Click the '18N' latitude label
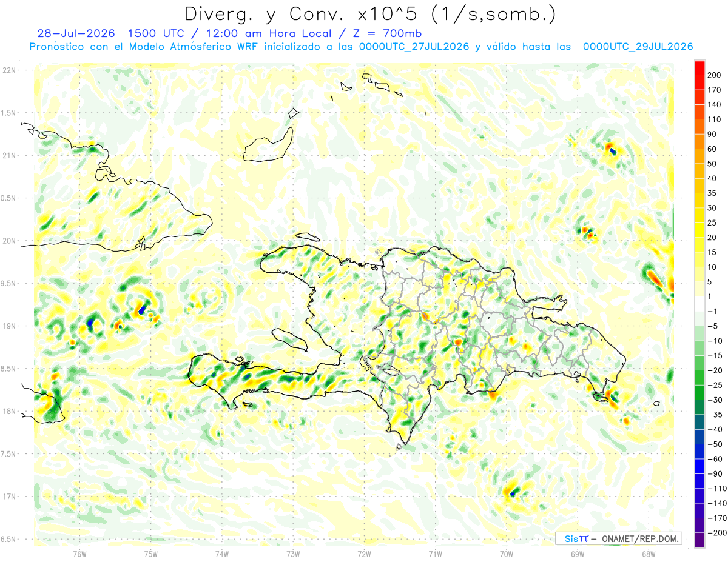The width and height of the screenshot is (728, 562). tap(9, 411)
